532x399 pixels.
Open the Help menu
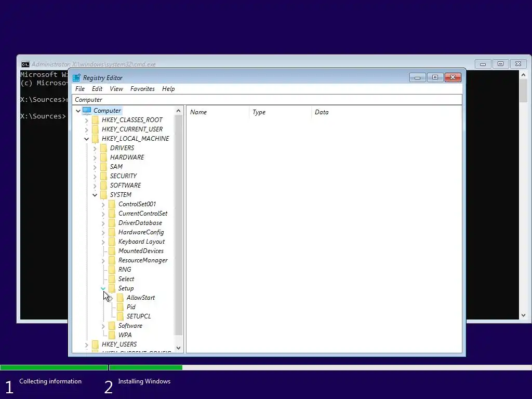point(168,89)
